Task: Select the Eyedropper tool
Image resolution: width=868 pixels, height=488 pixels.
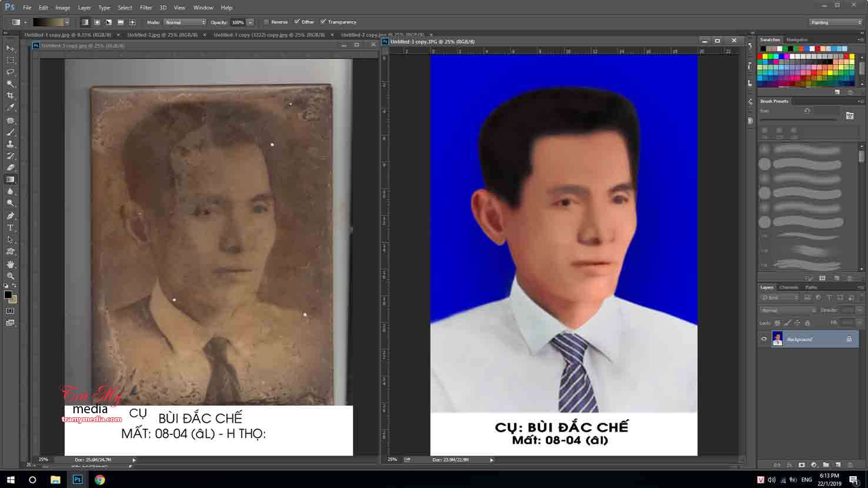Action: click(10, 108)
